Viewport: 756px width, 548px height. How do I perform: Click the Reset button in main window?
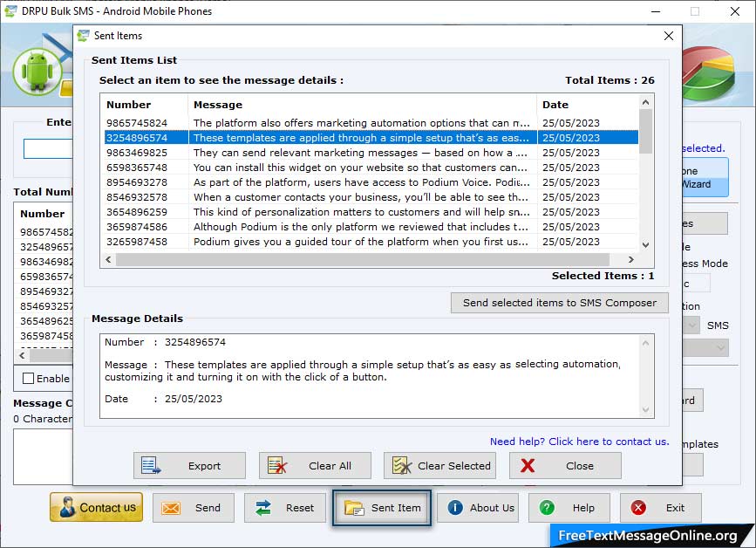click(x=285, y=508)
